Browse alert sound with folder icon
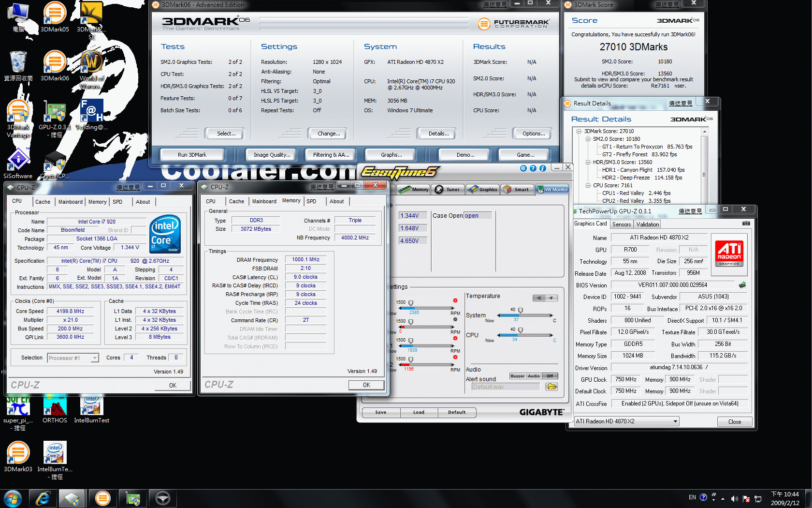This screenshot has height=508, width=812. [x=551, y=387]
